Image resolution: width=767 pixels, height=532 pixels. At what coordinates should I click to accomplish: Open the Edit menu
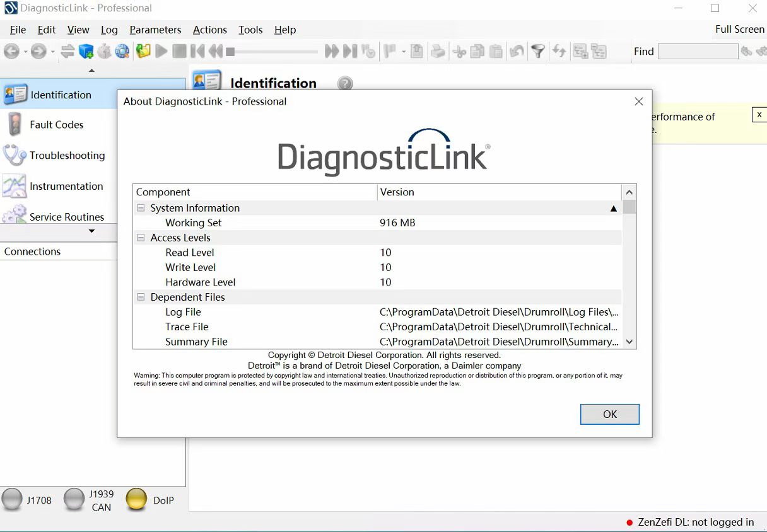(47, 30)
